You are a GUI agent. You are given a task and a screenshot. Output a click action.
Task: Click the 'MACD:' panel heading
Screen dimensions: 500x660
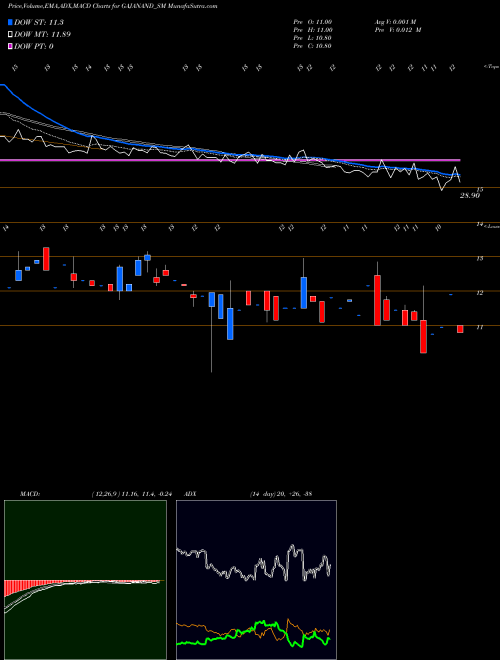coord(30,494)
